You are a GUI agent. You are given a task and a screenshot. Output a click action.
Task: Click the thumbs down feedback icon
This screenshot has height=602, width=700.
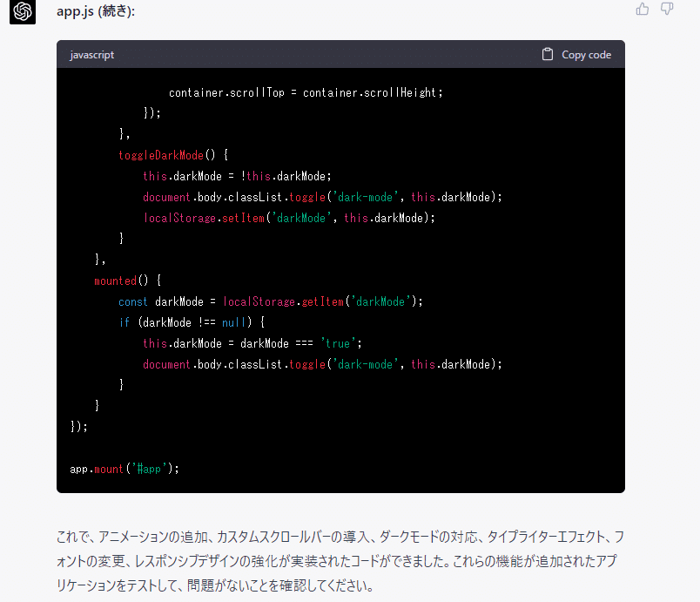(x=667, y=9)
